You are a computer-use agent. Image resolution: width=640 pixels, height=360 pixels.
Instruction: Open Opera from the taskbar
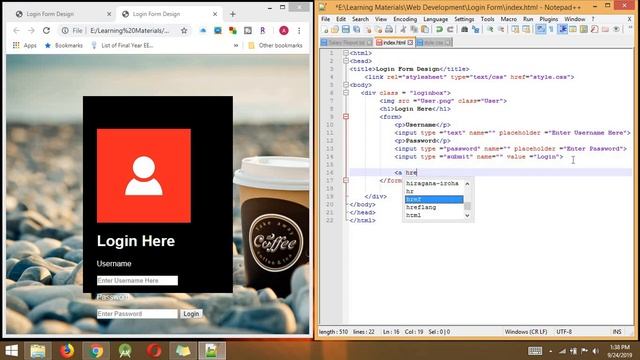point(154,351)
